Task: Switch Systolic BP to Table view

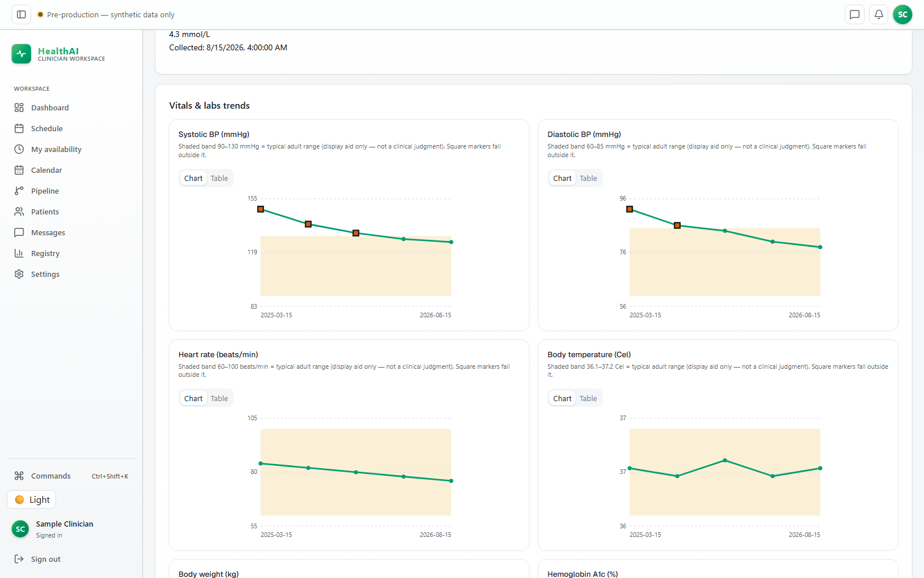Action: click(219, 178)
